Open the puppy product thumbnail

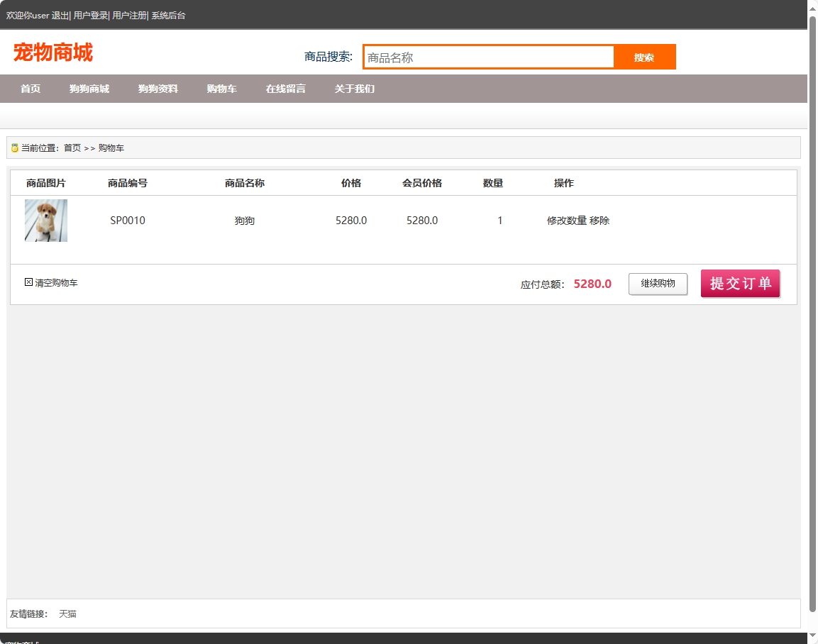46,221
